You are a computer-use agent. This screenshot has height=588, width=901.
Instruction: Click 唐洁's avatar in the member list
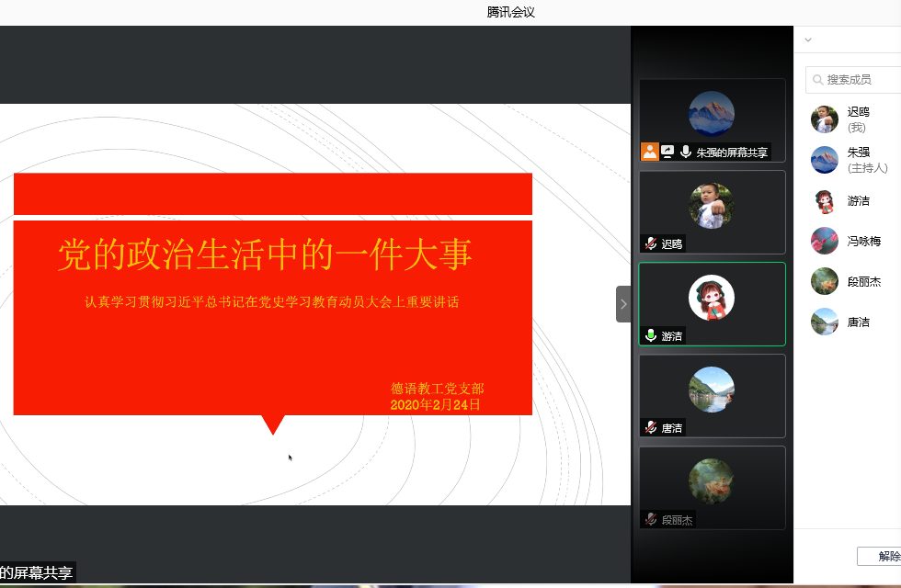coord(824,322)
